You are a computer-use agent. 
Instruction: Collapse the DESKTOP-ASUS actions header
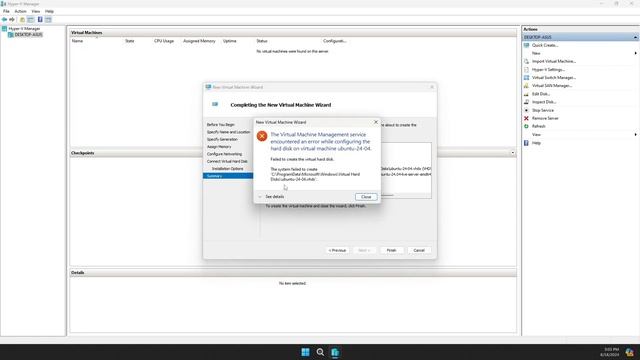[x=635, y=37]
